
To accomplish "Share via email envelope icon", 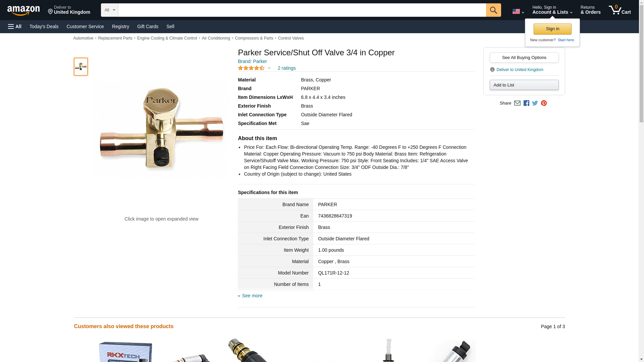I will coord(517,103).
